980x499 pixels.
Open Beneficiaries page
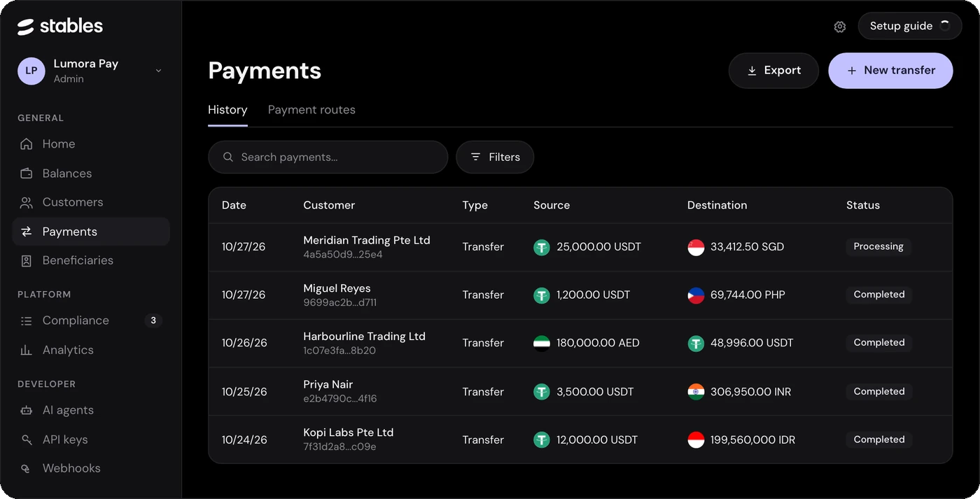[91, 260]
